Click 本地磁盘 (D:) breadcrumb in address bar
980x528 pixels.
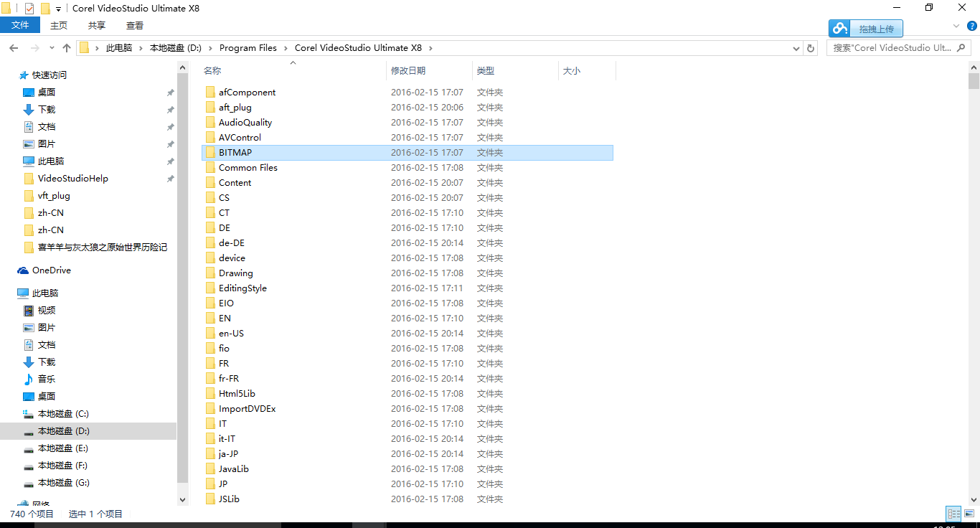[175, 48]
